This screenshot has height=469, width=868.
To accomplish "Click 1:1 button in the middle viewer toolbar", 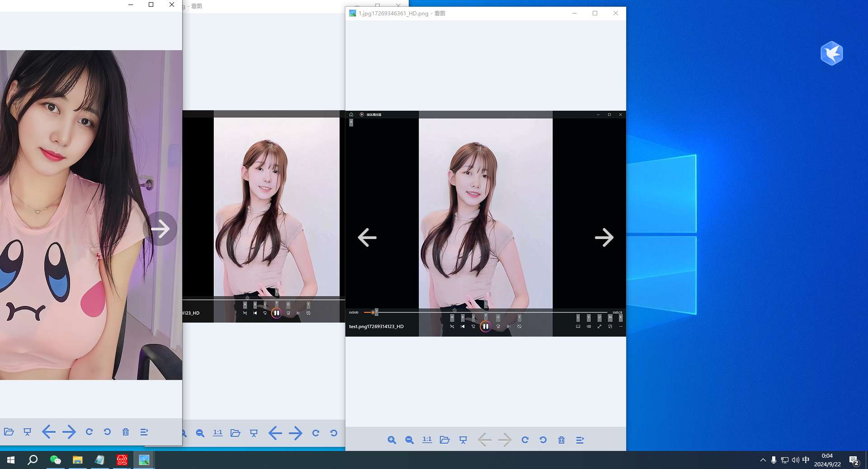I will click(217, 433).
